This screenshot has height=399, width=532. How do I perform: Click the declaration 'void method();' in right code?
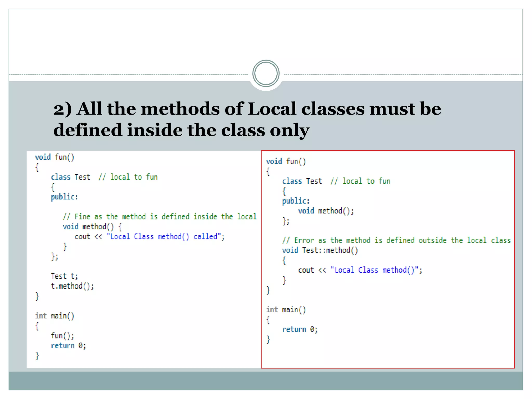326,211
